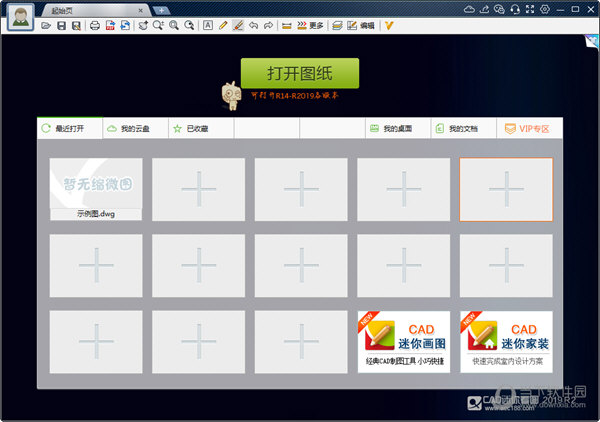This screenshot has width=600, height=422.
Task: Expand the 更多 tools menu
Action: point(310,25)
